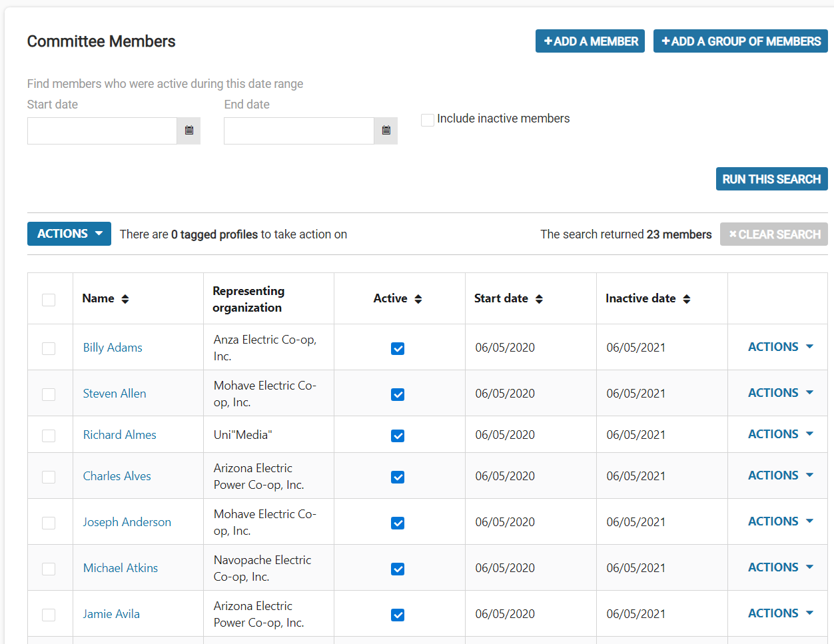Open Richard Almes profile link
This screenshot has height=644, width=834.
pyautogui.click(x=120, y=435)
